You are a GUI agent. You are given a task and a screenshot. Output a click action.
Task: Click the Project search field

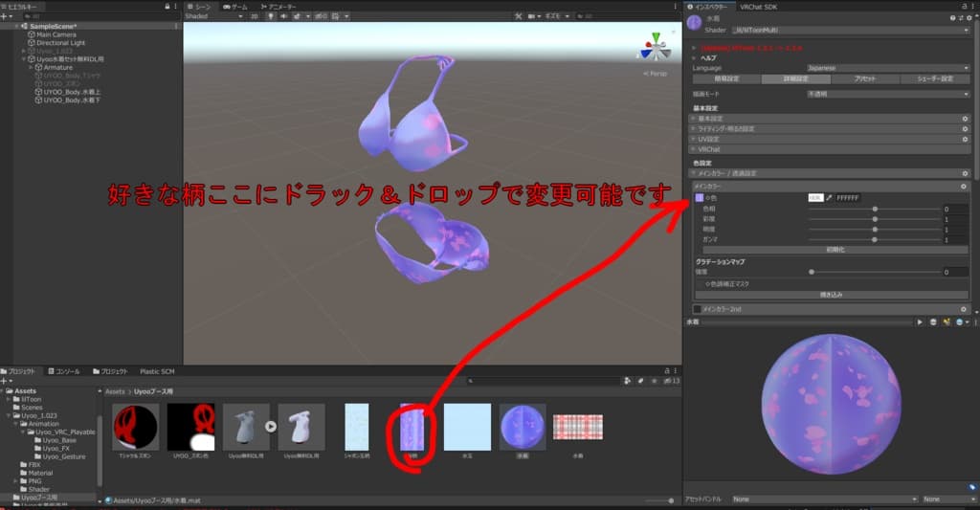542,381
